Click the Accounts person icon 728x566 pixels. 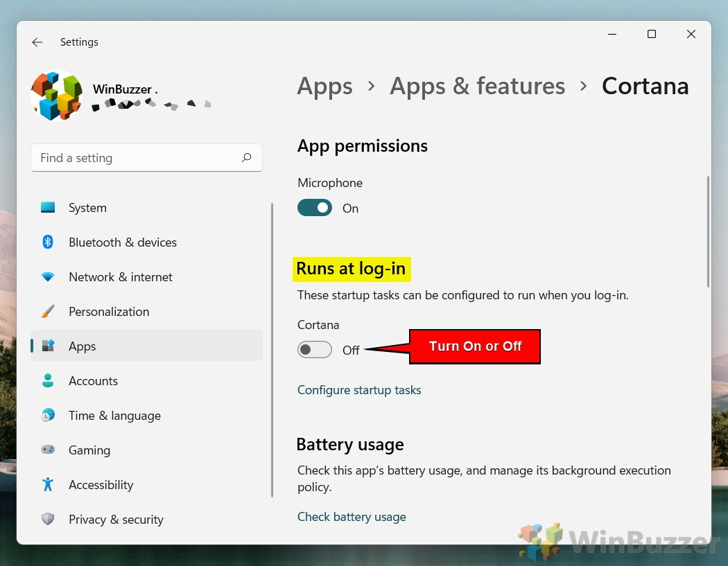tap(48, 381)
